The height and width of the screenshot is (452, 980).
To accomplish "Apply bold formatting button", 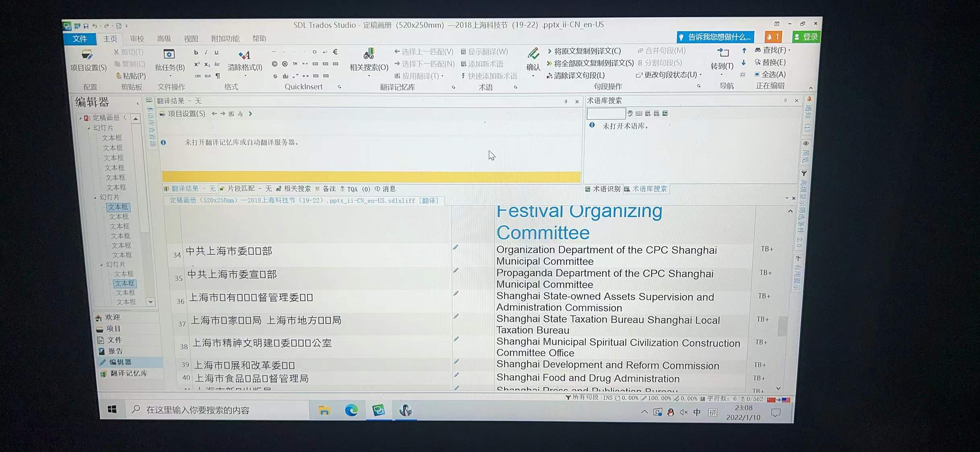I will [x=196, y=52].
